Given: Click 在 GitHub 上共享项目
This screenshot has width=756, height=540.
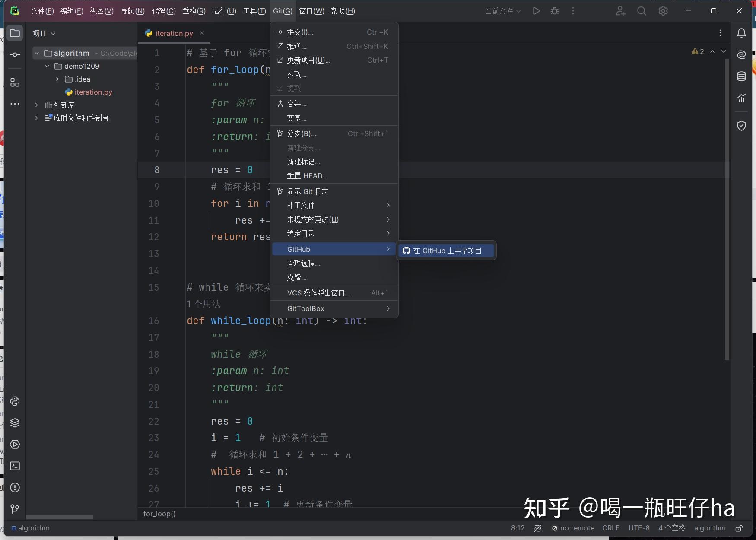Looking at the screenshot, I should click(446, 250).
